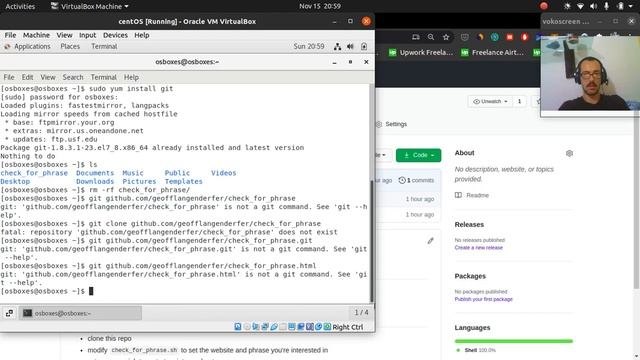Screen dimensions: 640x360
Task: Click the CentOS panel power/lock icon
Action: (x=364, y=47)
